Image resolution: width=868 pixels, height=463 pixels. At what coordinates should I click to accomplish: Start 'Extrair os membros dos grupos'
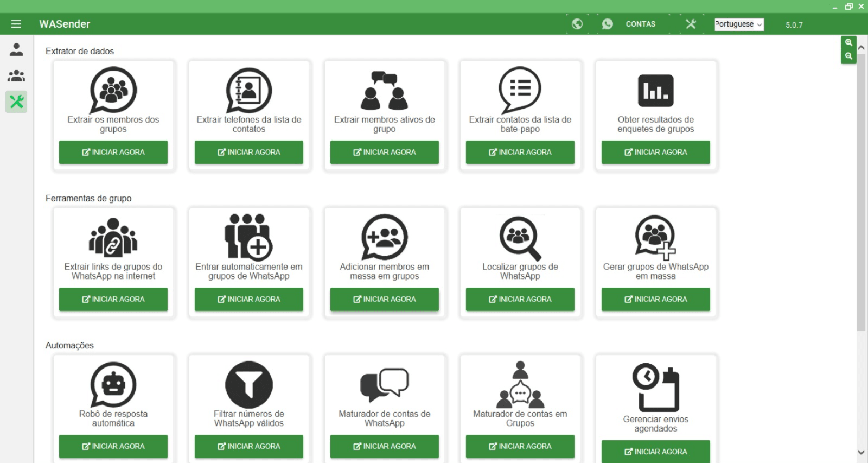[x=113, y=152]
